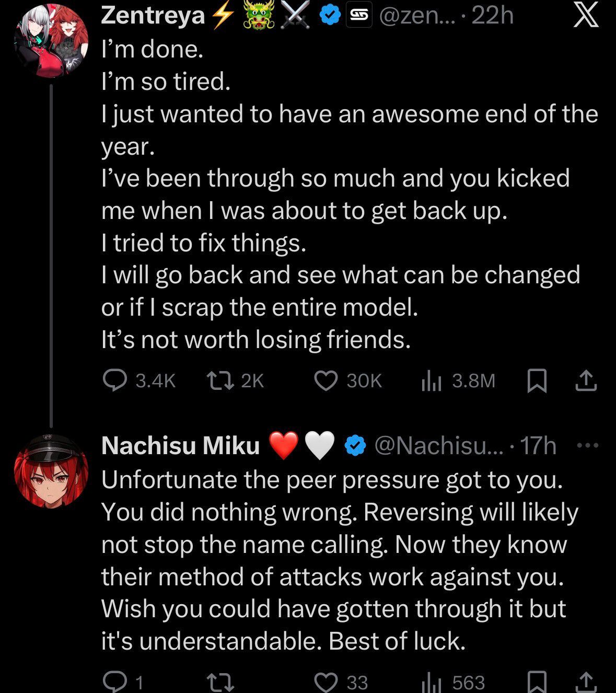
Task: Like Nachisu Miku's reply with 33 likes
Action: [326, 682]
